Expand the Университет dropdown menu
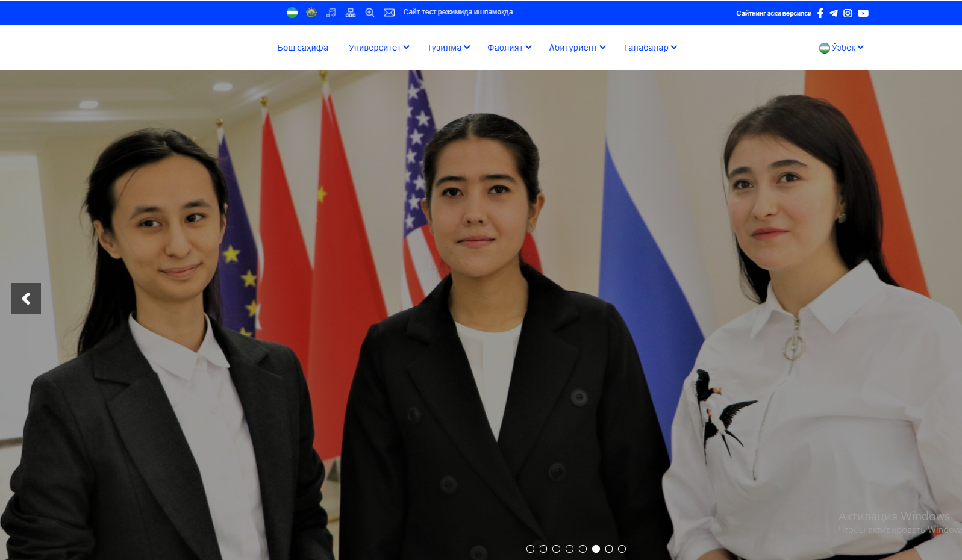 click(379, 48)
